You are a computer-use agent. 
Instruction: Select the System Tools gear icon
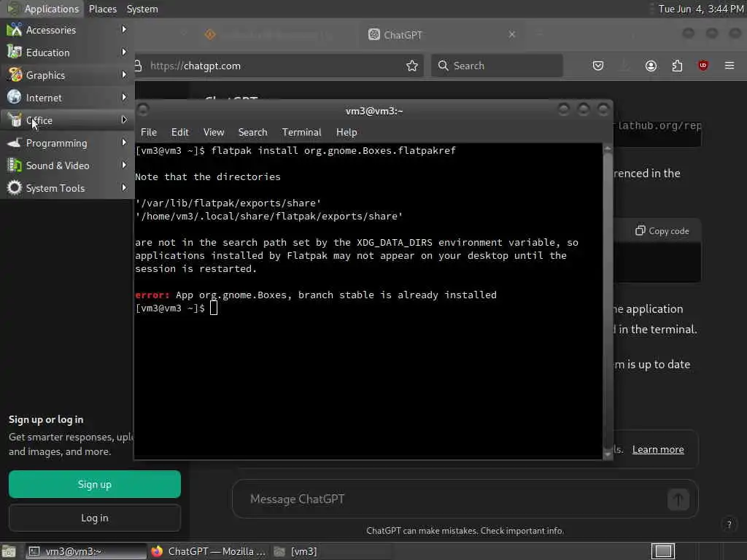(x=15, y=187)
